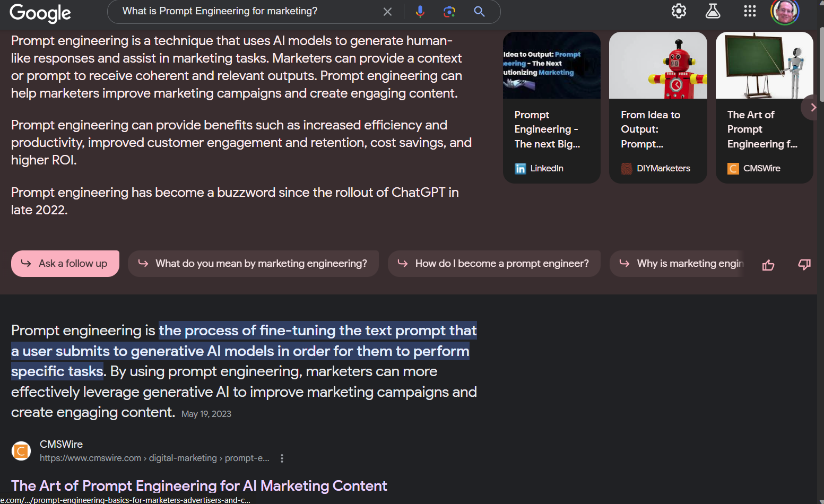The image size is (824, 504).
Task: Ask 'How do I become a prompt engineer?'
Action: click(494, 264)
